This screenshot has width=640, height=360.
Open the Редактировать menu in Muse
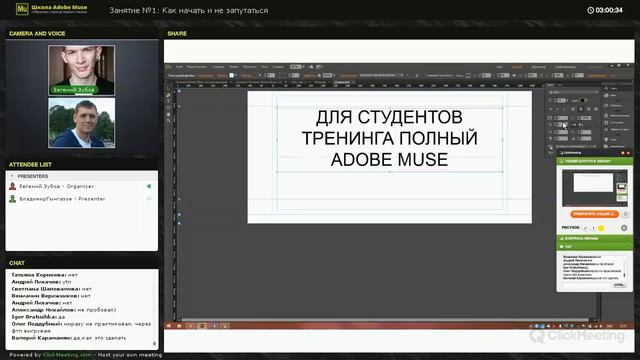pos(197,67)
